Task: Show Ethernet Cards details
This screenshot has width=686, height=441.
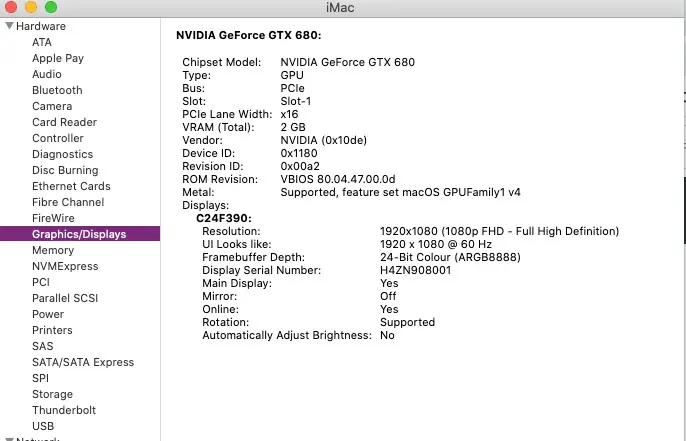Action: point(71,186)
